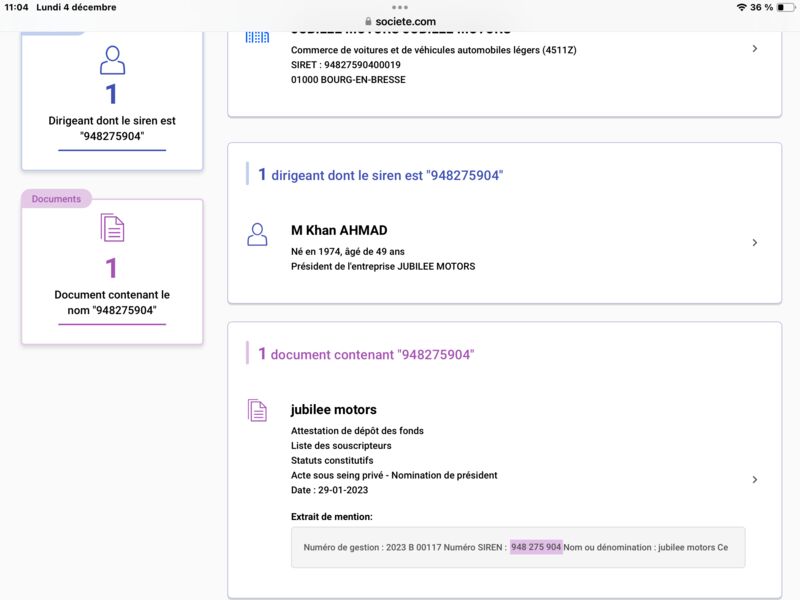The height and width of the screenshot is (600, 800).
Task: Tap the lock icon in the address bar
Action: click(x=368, y=21)
